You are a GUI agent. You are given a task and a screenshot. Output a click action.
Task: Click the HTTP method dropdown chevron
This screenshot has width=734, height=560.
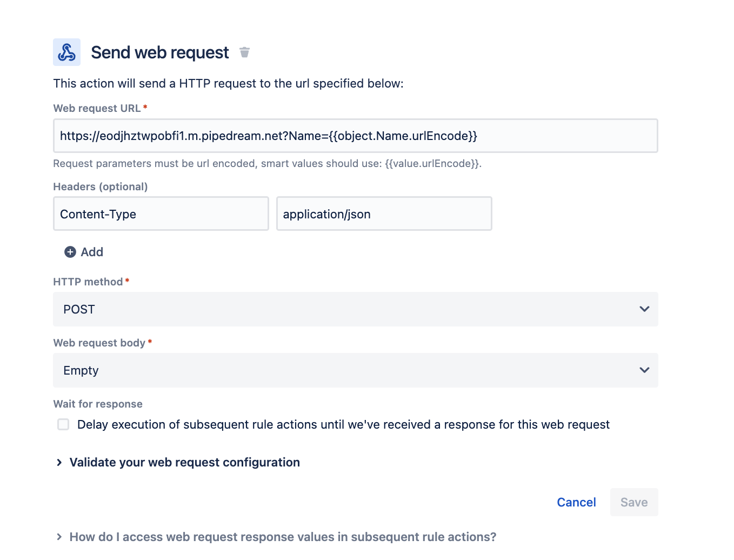click(x=644, y=309)
